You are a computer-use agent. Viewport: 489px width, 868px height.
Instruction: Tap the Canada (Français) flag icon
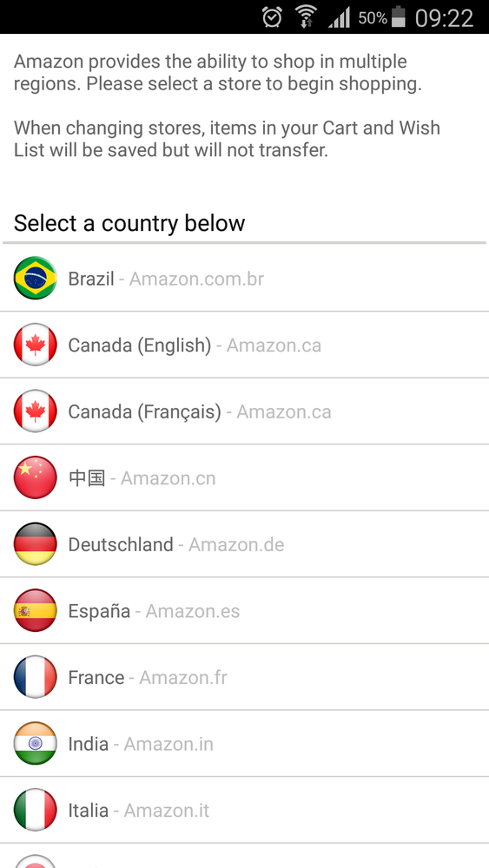tap(35, 411)
